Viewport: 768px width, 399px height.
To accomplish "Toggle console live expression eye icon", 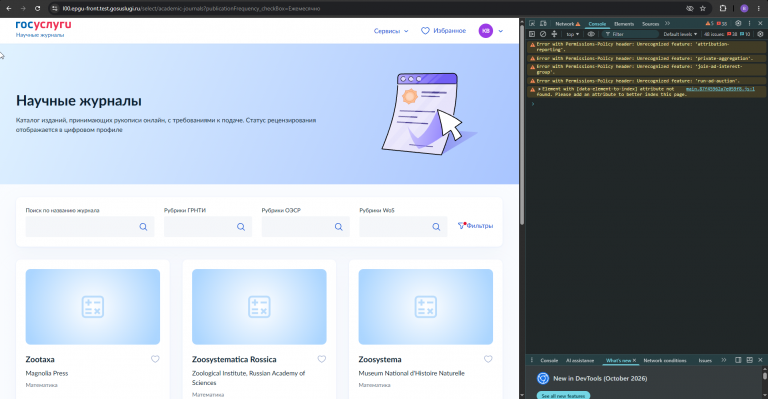I will click(x=591, y=34).
